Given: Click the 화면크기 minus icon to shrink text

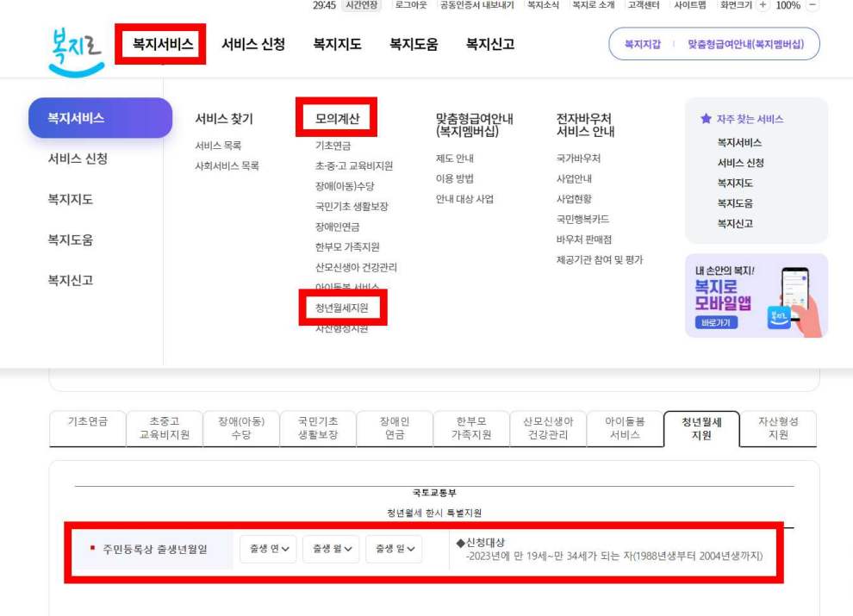Looking at the screenshot, I should point(811,5).
